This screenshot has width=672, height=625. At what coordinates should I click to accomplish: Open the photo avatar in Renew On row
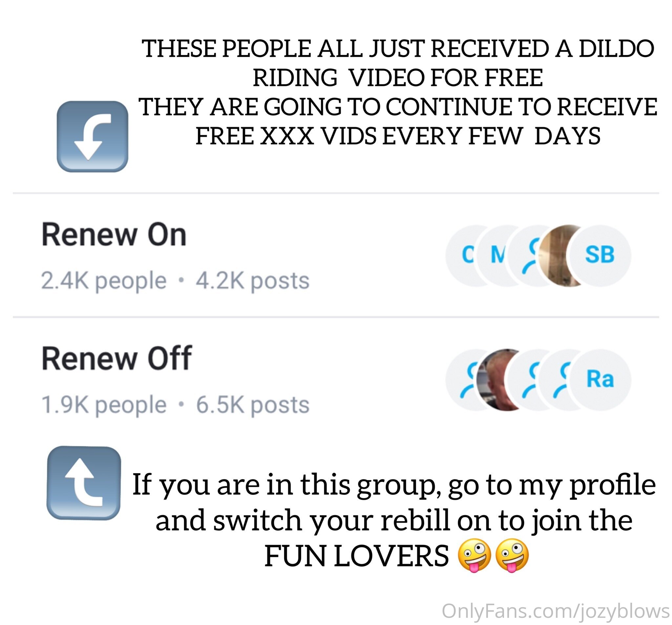(x=554, y=255)
